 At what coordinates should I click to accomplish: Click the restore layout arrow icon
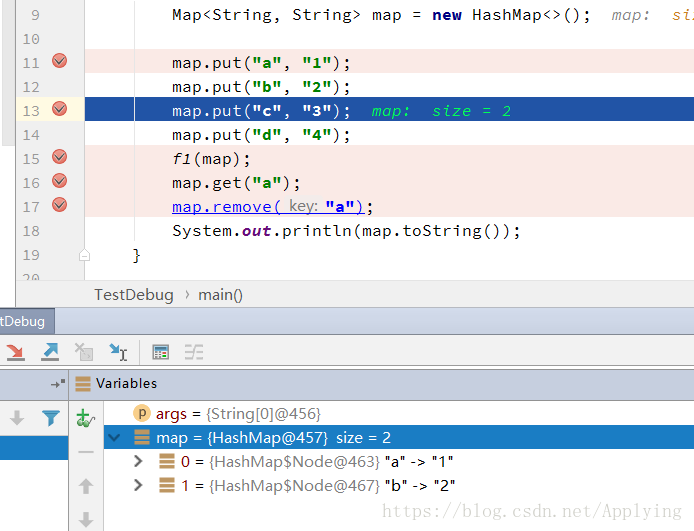click(58, 384)
